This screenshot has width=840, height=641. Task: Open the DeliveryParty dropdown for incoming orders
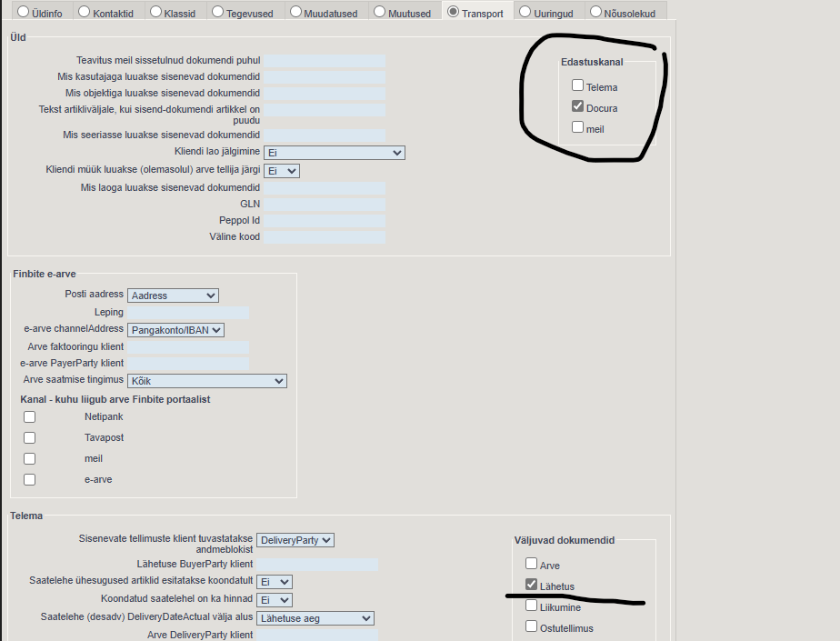click(295, 540)
